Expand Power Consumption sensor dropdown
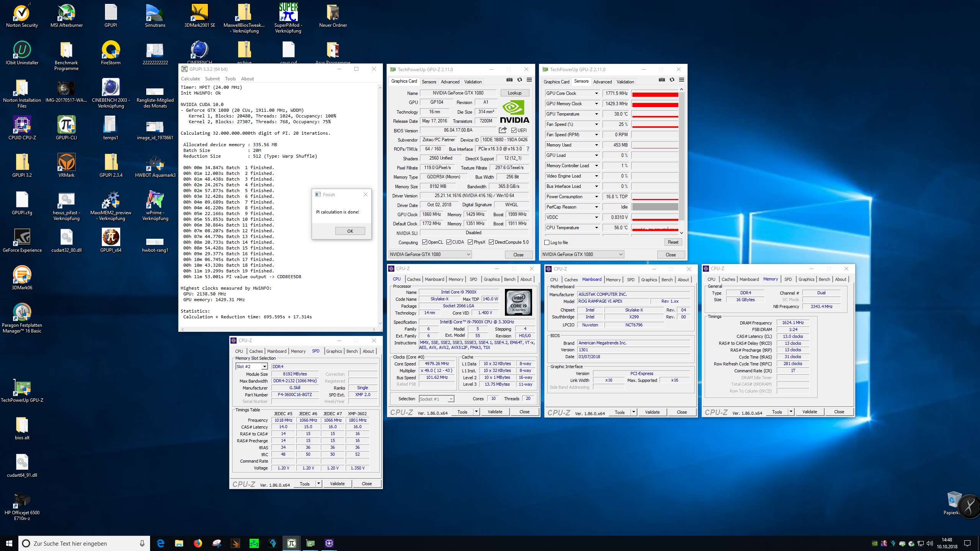The height and width of the screenshot is (551, 980). pyautogui.click(x=596, y=197)
